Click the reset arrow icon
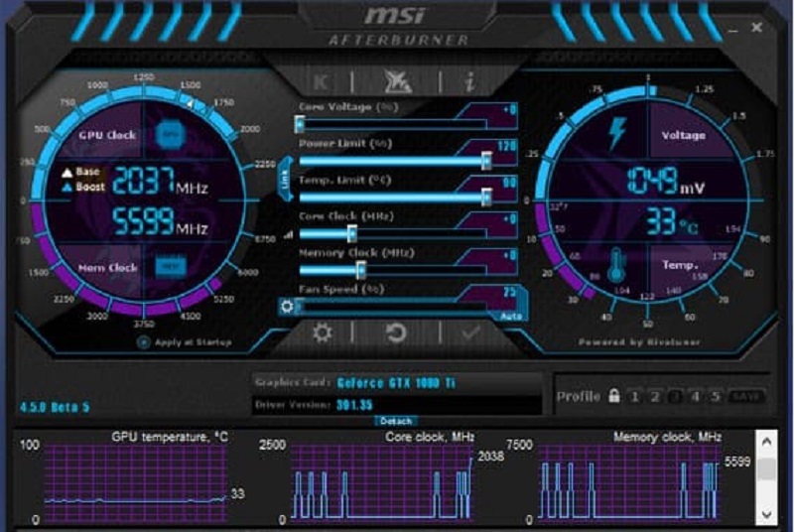 tap(396, 332)
